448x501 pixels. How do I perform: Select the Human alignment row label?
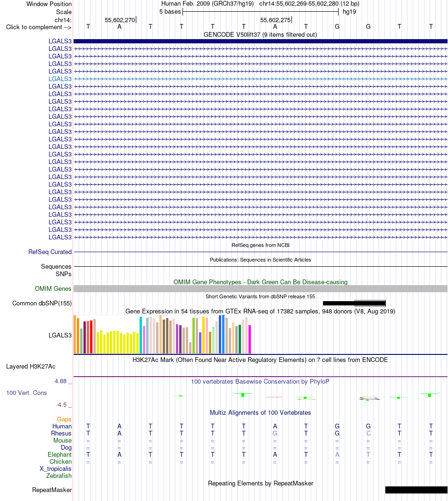62,426
